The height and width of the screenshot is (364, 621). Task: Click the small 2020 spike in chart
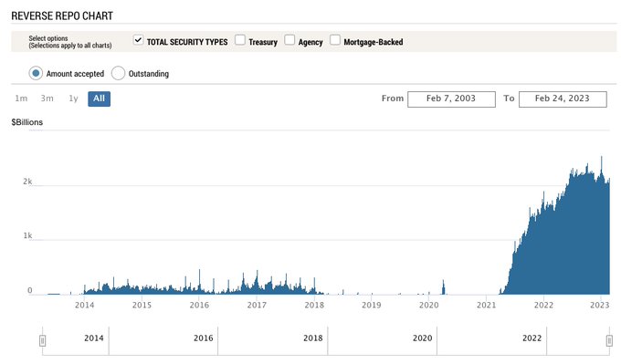click(444, 286)
